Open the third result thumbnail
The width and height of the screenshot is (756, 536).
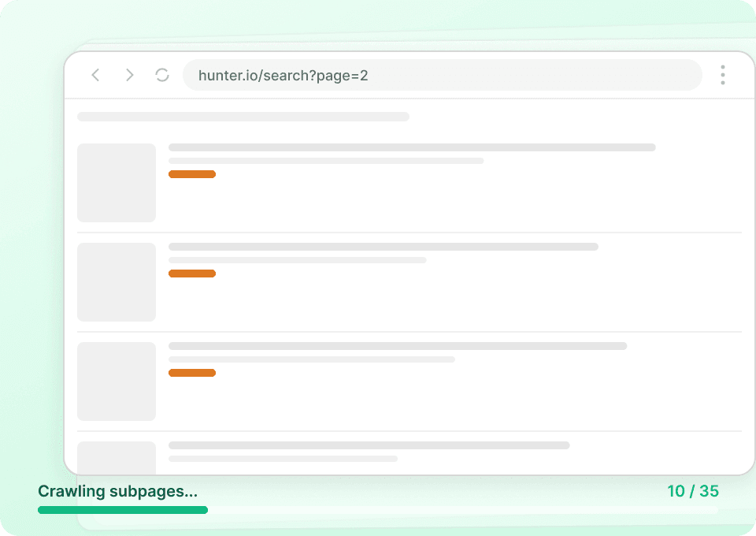116,381
